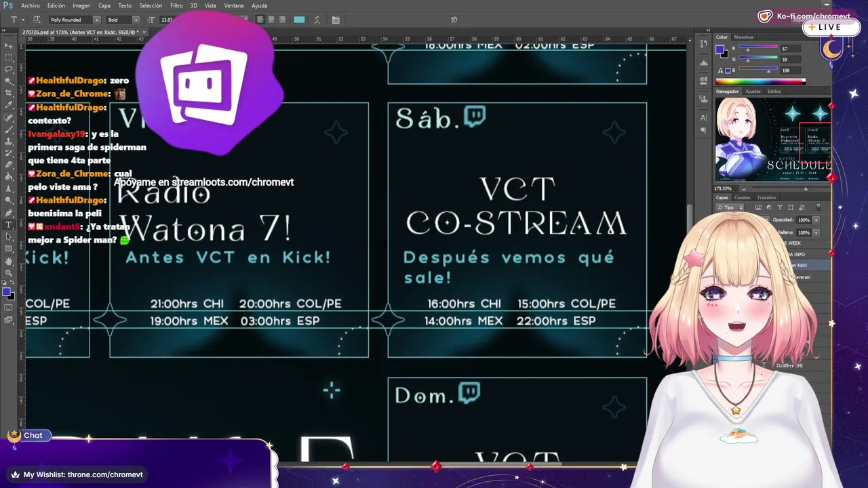Select the Hand tool
Image resolution: width=868 pixels, height=488 pixels.
[9, 261]
